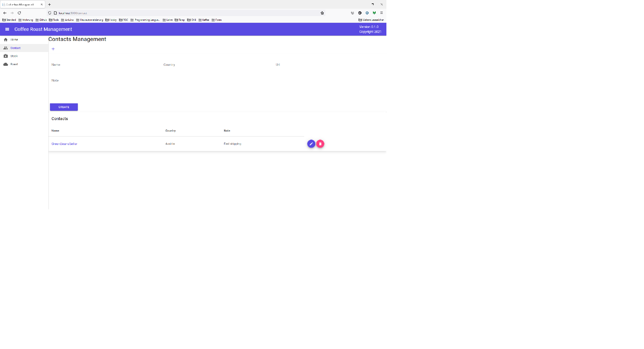Focus the Name input field
644x349 pixels.
tap(106, 65)
